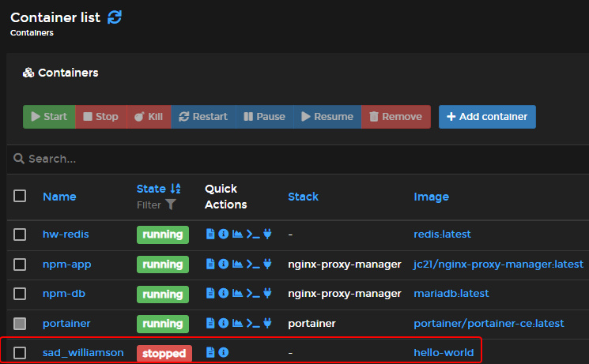Open logs for the hw-redis container
Viewport: 589px width, 364px height.
210,235
